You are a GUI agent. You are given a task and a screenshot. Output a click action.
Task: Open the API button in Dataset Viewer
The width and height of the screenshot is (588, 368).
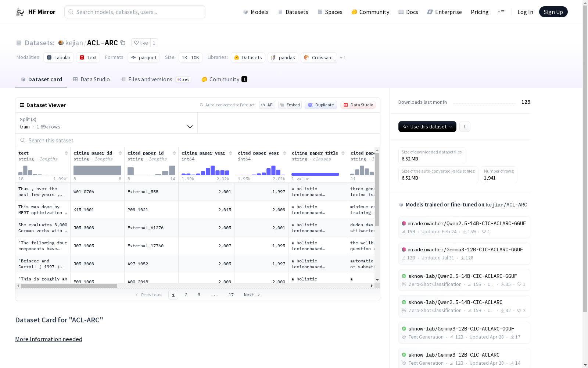267,105
